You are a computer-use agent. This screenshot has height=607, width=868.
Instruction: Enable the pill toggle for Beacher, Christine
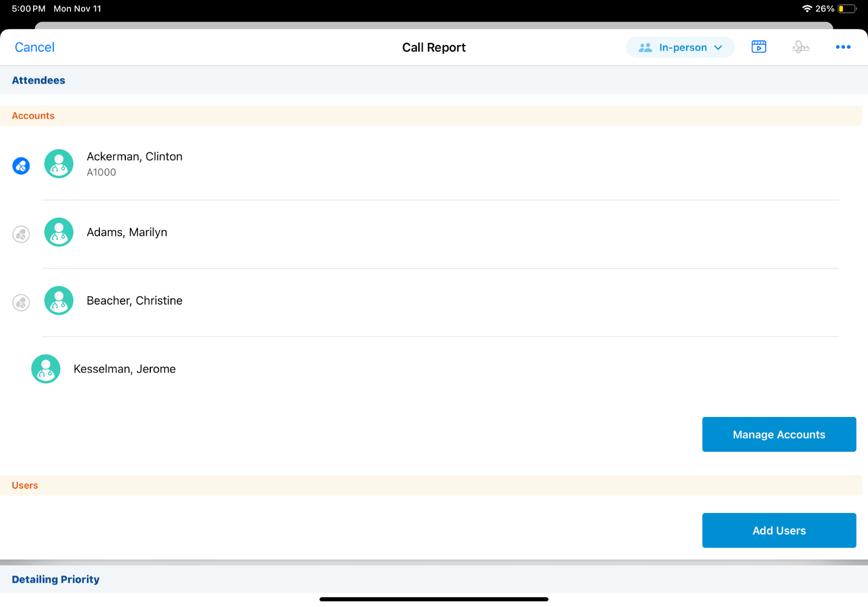(x=21, y=302)
